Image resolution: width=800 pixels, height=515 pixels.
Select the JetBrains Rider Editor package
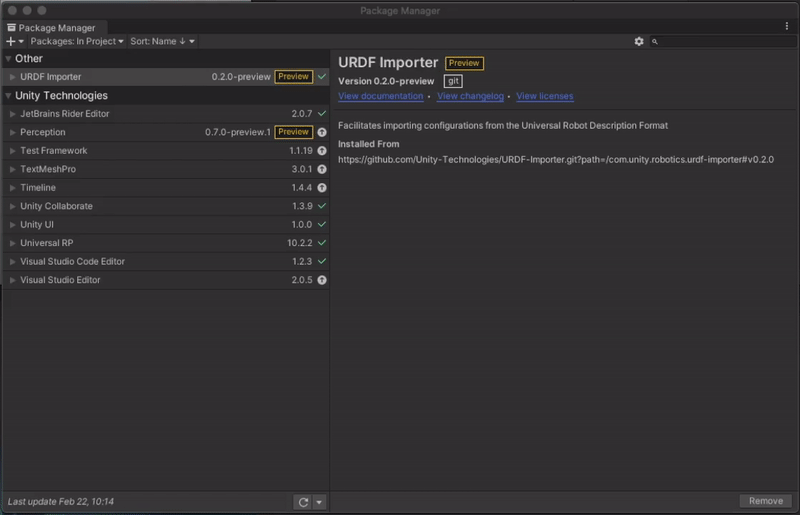tap(166, 114)
